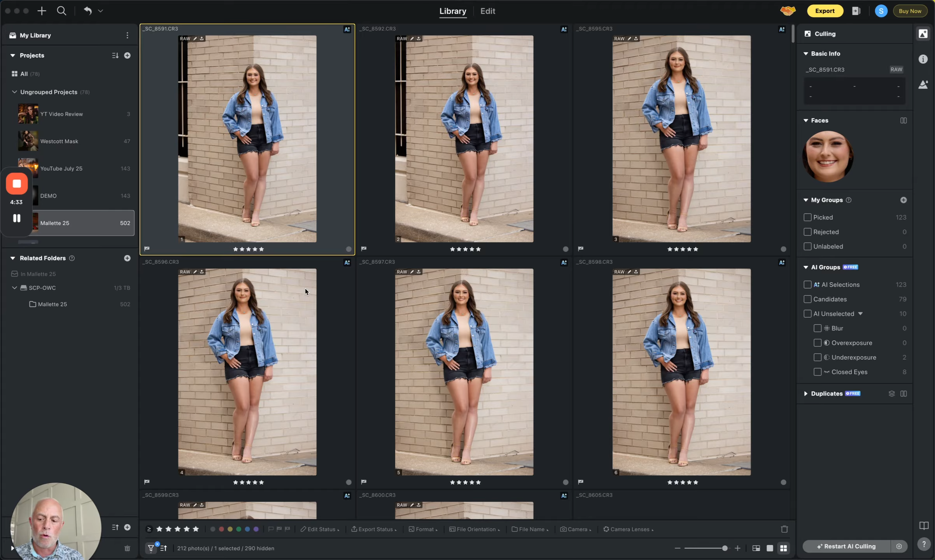Open the Culling panel icon in right sidebar
Image resolution: width=935 pixels, height=560 pixels.
(923, 34)
